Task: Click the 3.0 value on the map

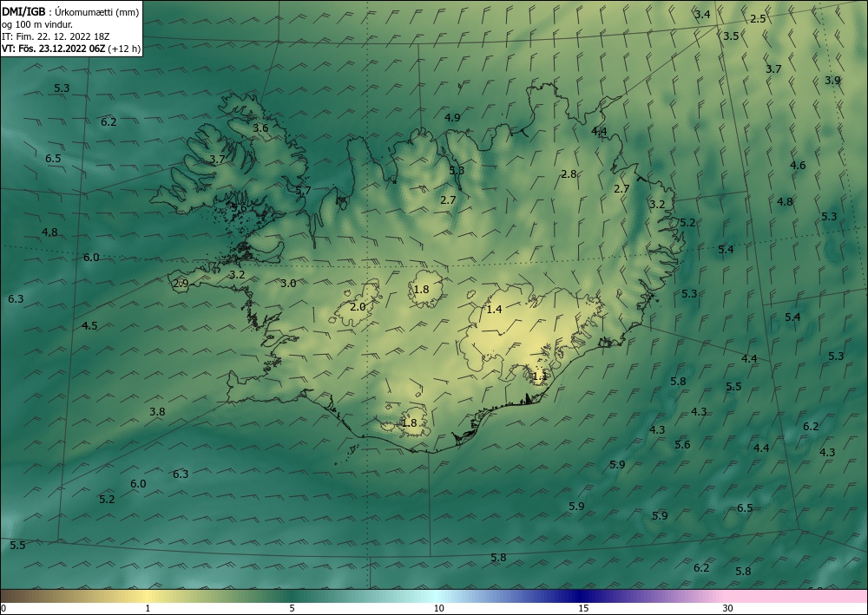Action: 288,284
